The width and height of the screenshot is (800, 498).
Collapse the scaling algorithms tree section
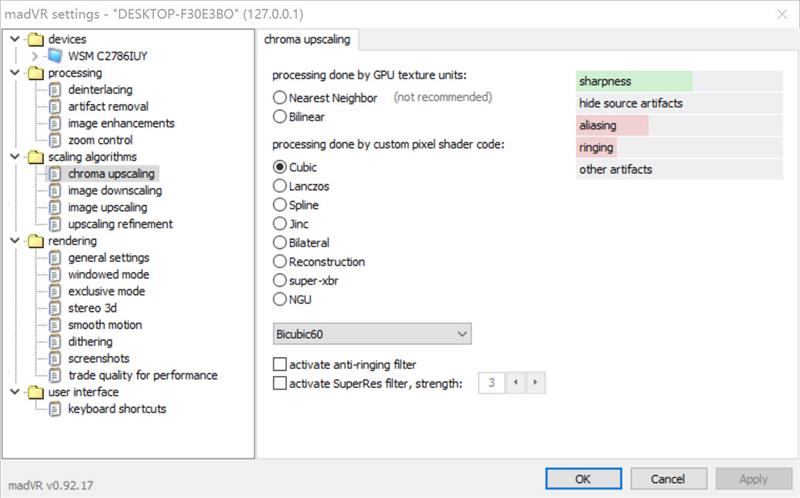point(14,157)
